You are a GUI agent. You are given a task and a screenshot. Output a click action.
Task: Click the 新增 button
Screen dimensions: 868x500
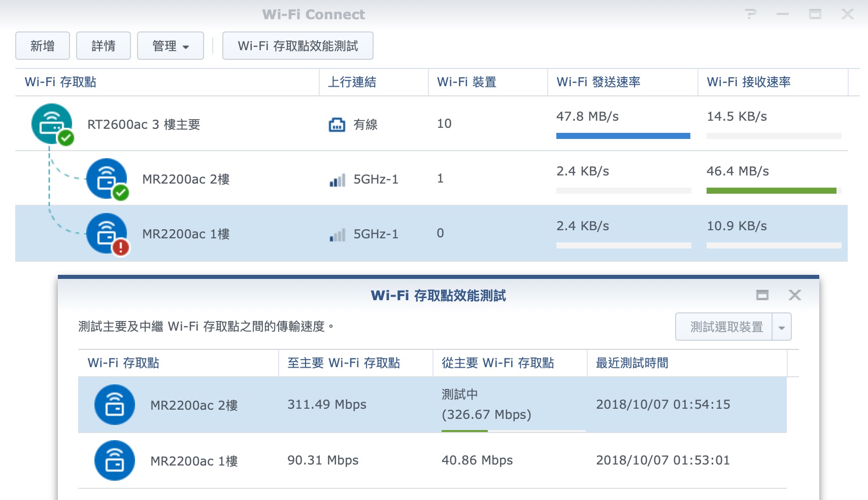(x=43, y=46)
